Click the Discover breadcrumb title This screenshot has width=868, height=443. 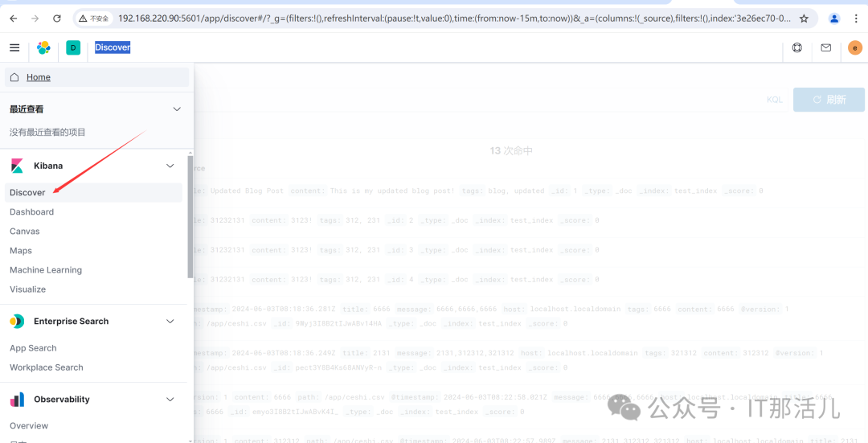[x=113, y=47]
